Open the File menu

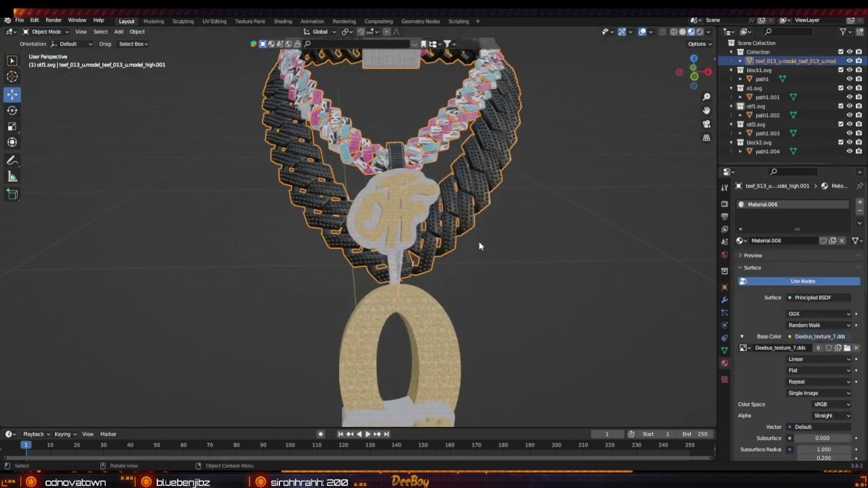tap(20, 20)
